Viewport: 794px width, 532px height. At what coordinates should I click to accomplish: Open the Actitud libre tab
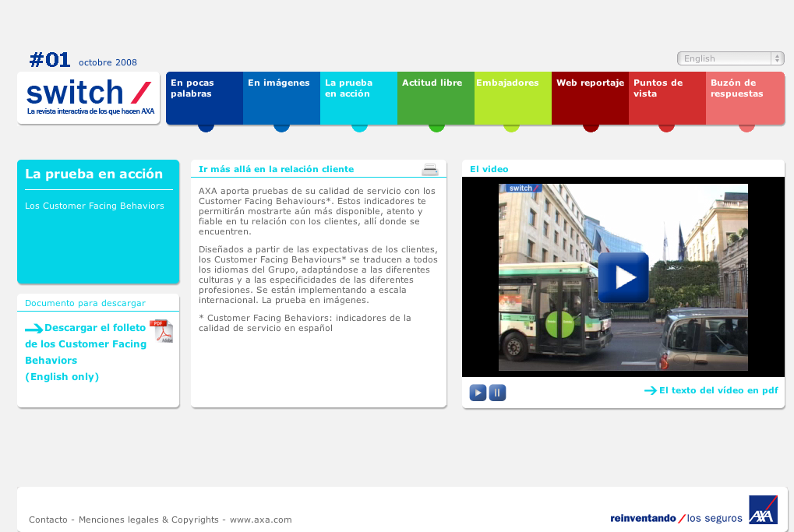click(436, 97)
